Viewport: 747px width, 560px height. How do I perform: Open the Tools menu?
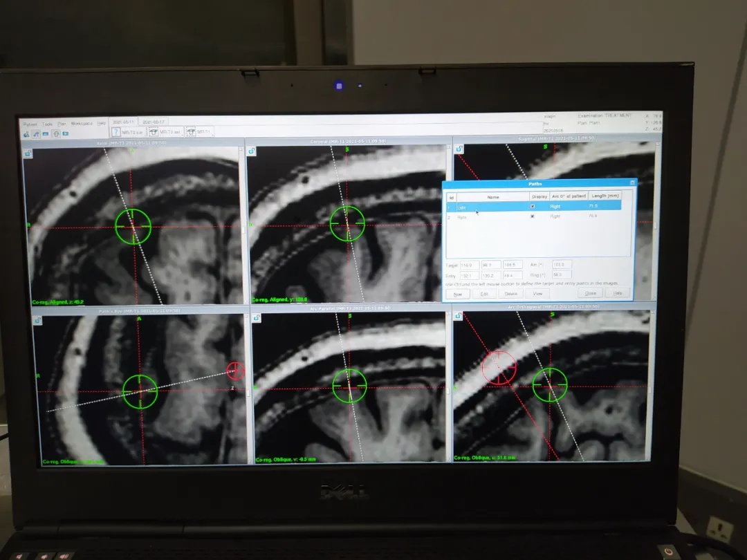click(x=47, y=124)
